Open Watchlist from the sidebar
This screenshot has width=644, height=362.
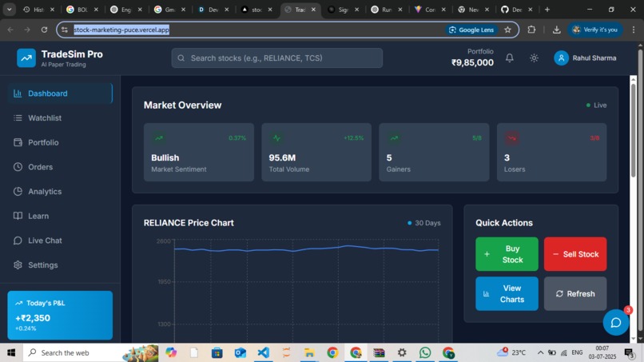pos(60,118)
